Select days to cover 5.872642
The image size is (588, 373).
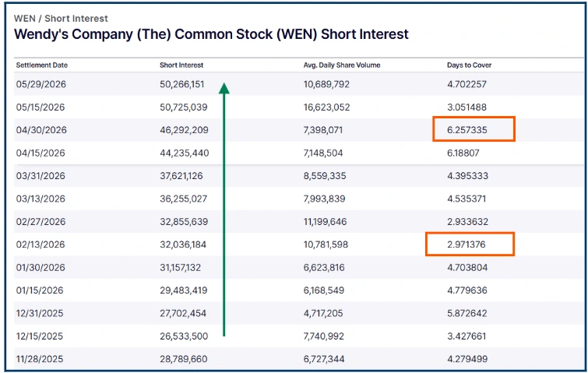(467, 313)
